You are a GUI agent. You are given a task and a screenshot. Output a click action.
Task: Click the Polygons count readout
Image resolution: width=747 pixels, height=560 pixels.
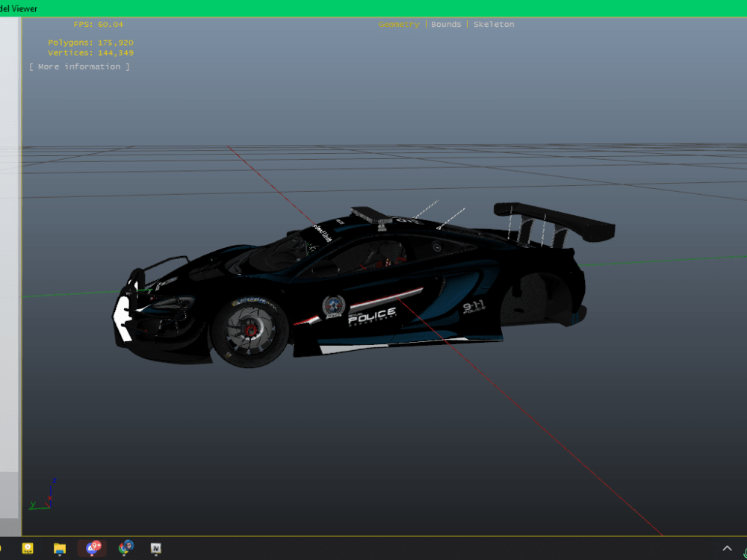pyautogui.click(x=90, y=43)
